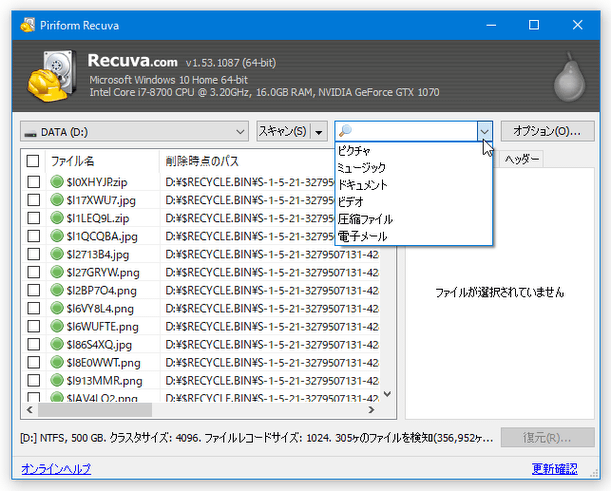Check the box for $I86S4XQ.jpg
Screen dimensions: 611x491
pos(34,344)
